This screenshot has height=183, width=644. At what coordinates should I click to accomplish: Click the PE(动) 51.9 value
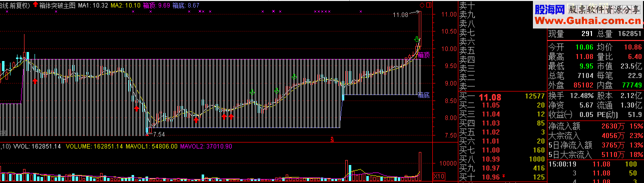(x=634, y=115)
